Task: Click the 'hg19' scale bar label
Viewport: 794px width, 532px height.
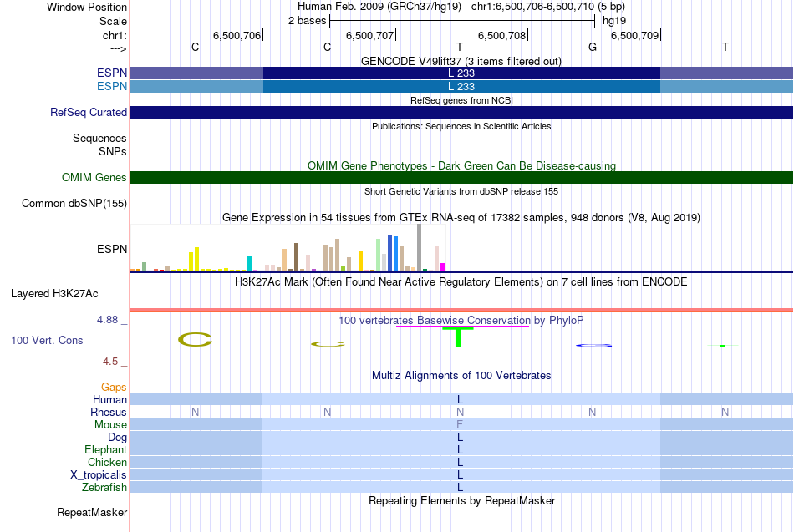Action: (613, 21)
